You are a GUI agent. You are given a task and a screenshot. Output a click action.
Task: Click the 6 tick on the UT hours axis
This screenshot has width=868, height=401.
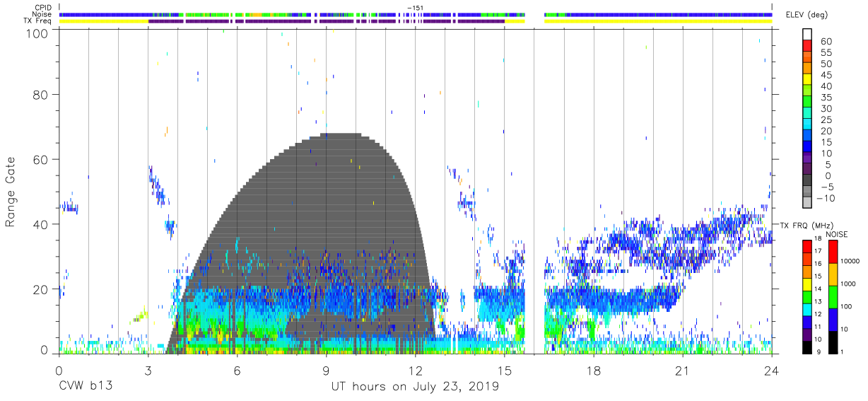click(237, 370)
